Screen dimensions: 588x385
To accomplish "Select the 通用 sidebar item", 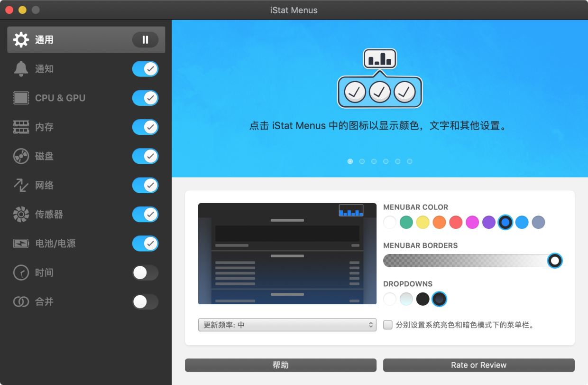I will pyautogui.click(x=86, y=40).
